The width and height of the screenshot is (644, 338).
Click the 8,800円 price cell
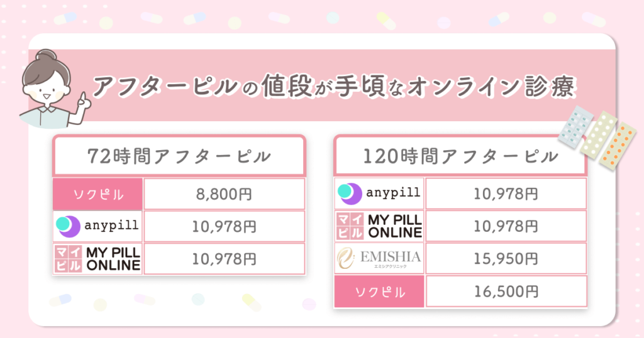(225, 194)
